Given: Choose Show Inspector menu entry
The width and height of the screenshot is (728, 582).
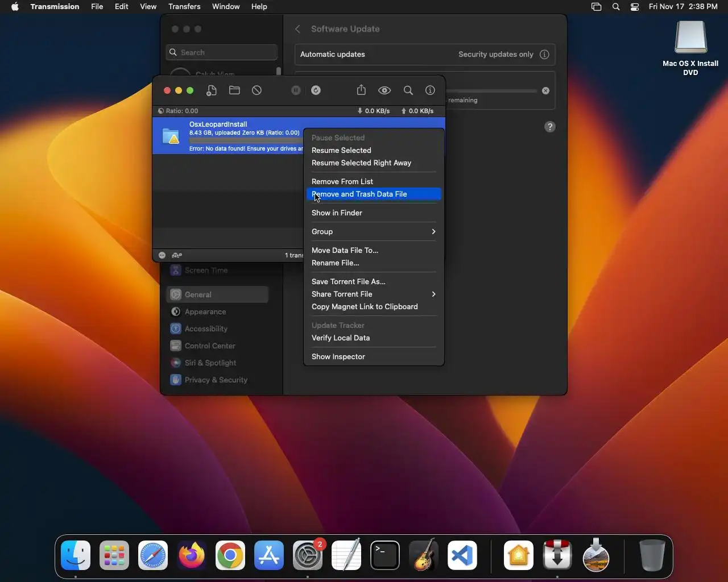Looking at the screenshot, I should pos(374,356).
